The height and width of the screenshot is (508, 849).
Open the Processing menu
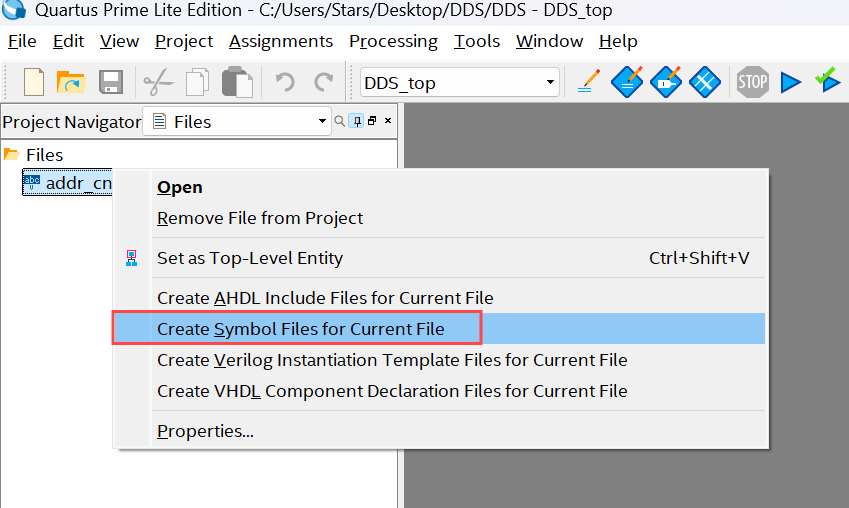[394, 41]
